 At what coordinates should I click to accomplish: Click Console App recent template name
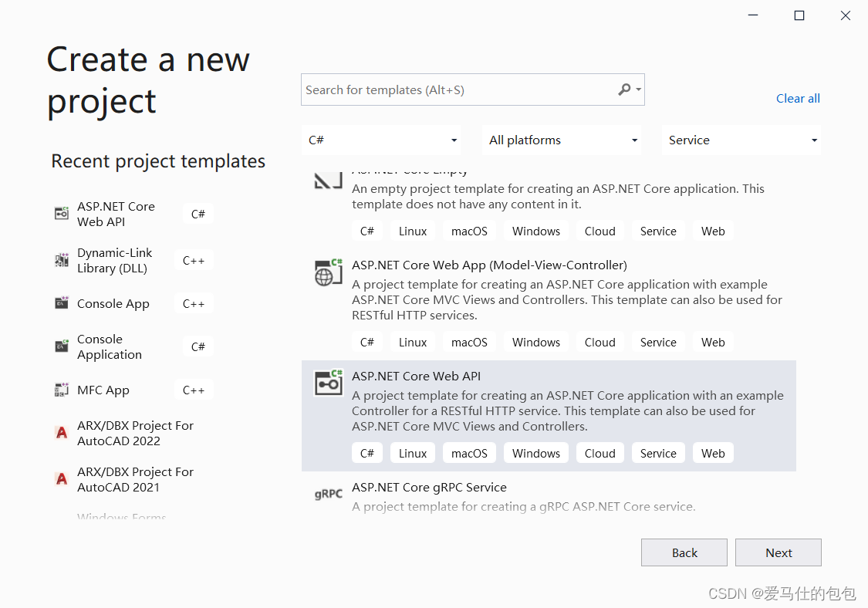(x=113, y=303)
